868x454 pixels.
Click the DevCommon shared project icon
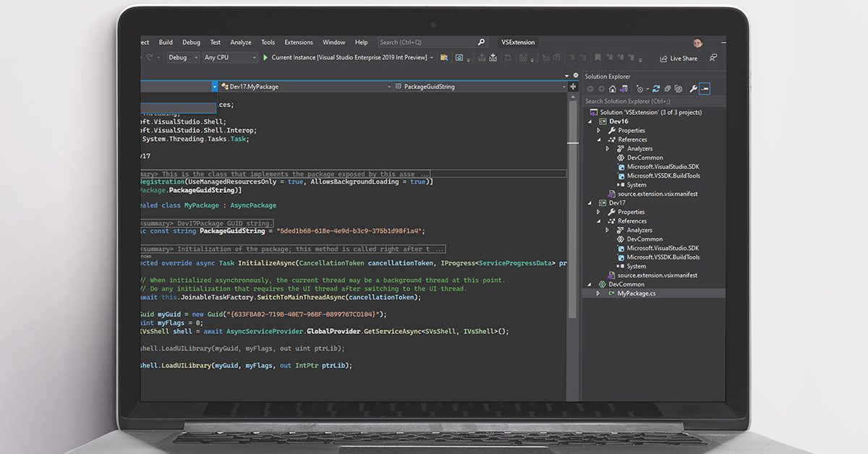pyautogui.click(x=602, y=284)
